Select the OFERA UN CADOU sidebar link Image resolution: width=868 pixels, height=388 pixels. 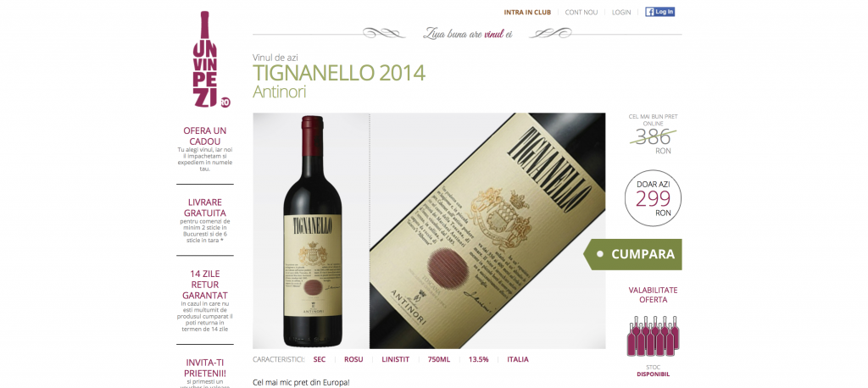[x=205, y=136]
